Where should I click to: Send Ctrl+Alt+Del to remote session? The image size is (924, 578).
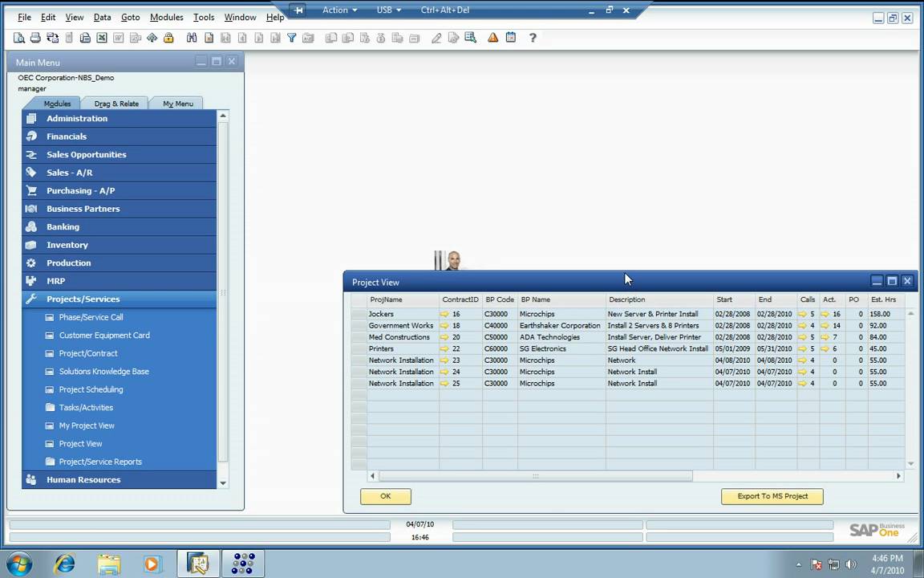(445, 10)
